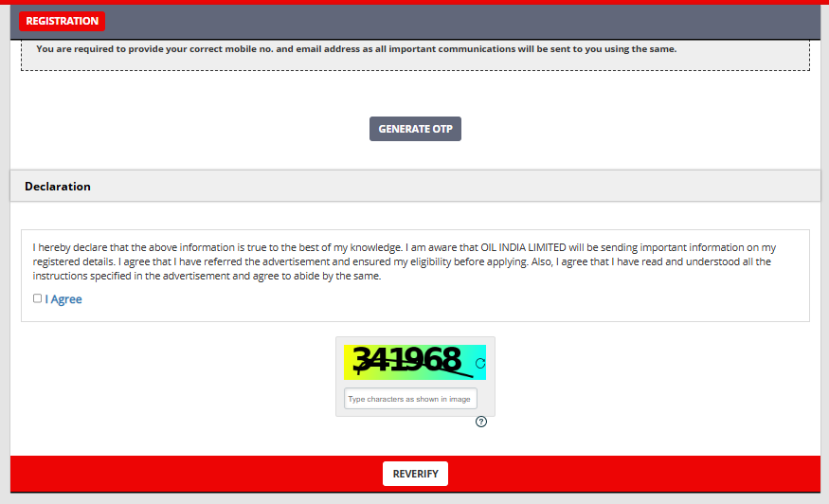Screen dimensions: 829x504
Task: Click 'OIL INDIA LIMITED' in the declaration
Action: click(x=519, y=247)
